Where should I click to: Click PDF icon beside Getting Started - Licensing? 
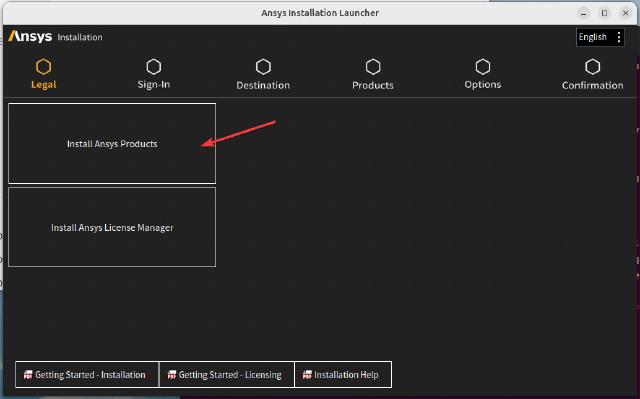(x=172, y=375)
